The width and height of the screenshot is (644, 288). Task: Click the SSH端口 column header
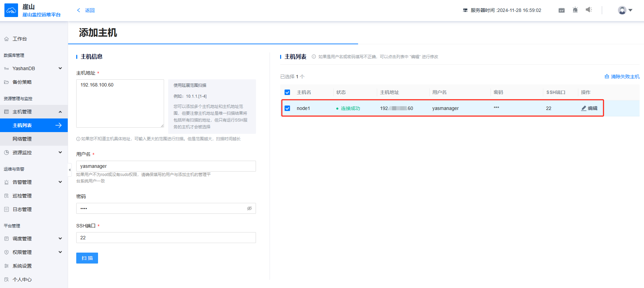[x=556, y=92]
